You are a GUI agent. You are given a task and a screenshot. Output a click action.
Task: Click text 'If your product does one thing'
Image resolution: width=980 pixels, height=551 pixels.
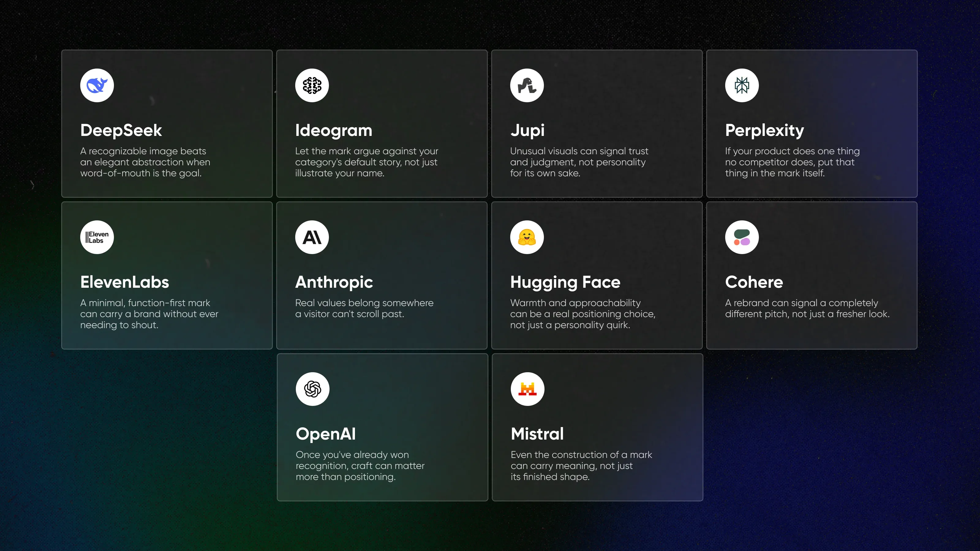(792, 151)
